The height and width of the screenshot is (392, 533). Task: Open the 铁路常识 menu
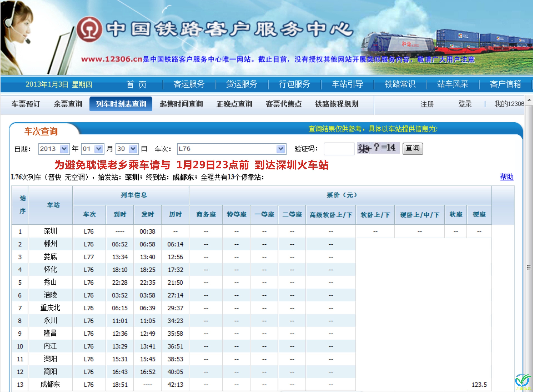(400, 84)
